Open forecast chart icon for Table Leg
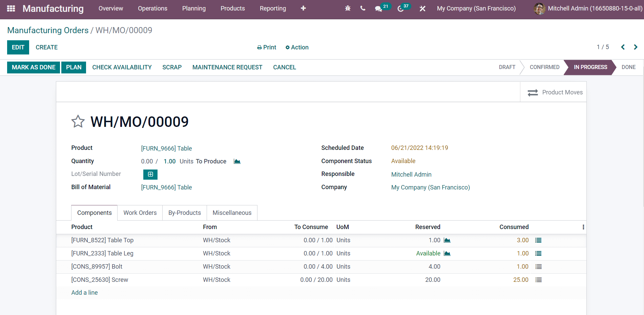Image resolution: width=644 pixels, height=315 pixels. 447,253
